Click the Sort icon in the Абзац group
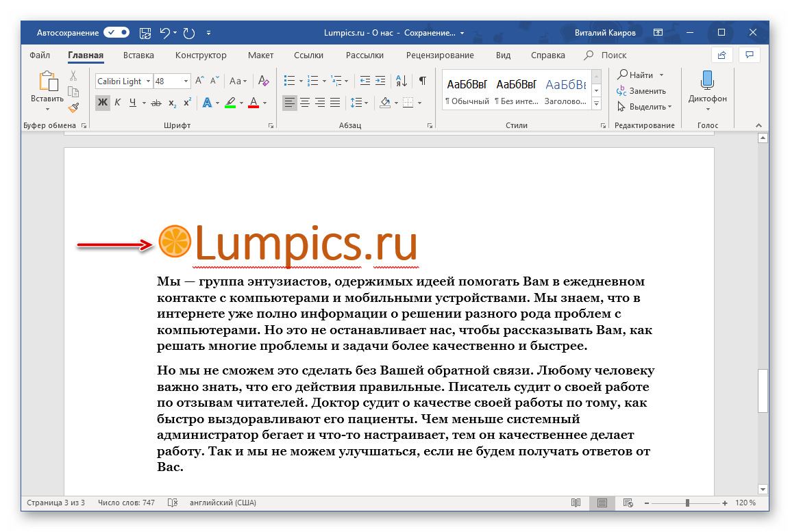The image size is (790, 532). pyautogui.click(x=402, y=81)
